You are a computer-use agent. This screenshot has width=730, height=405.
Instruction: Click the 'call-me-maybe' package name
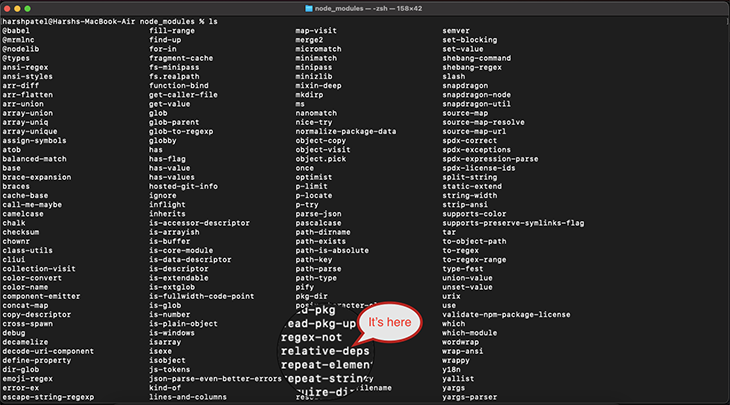pyautogui.click(x=32, y=205)
